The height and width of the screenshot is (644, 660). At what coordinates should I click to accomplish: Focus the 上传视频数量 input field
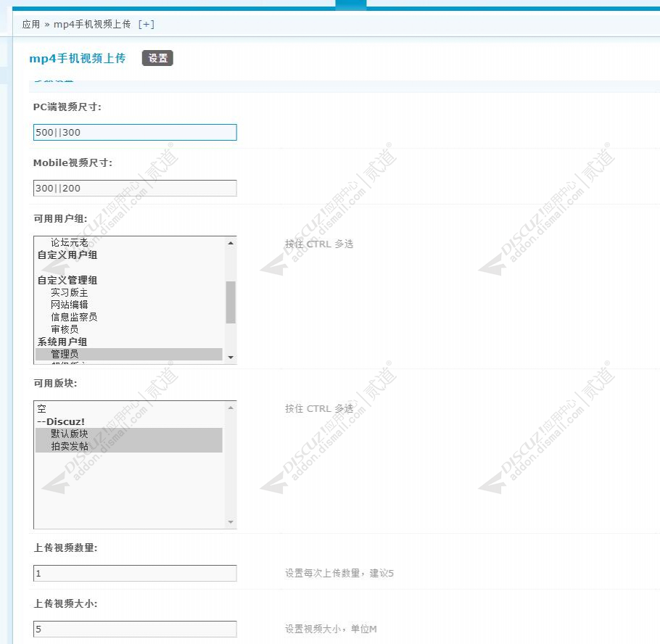pyautogui.click(x=135, y=573)
